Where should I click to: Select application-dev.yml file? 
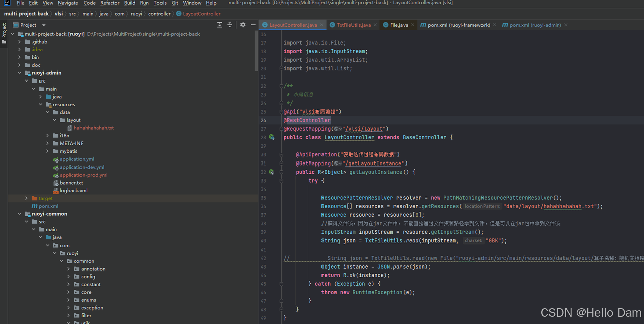pos(82,167)
